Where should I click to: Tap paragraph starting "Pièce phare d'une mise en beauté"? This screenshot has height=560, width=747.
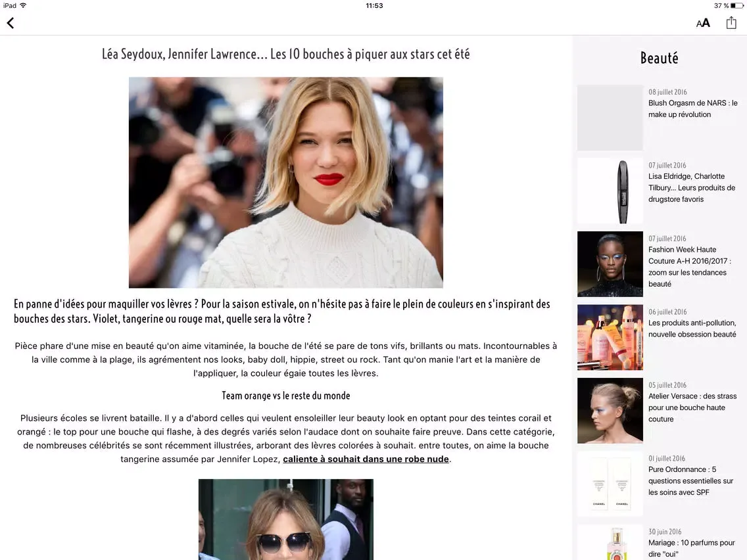pos(286,360)
